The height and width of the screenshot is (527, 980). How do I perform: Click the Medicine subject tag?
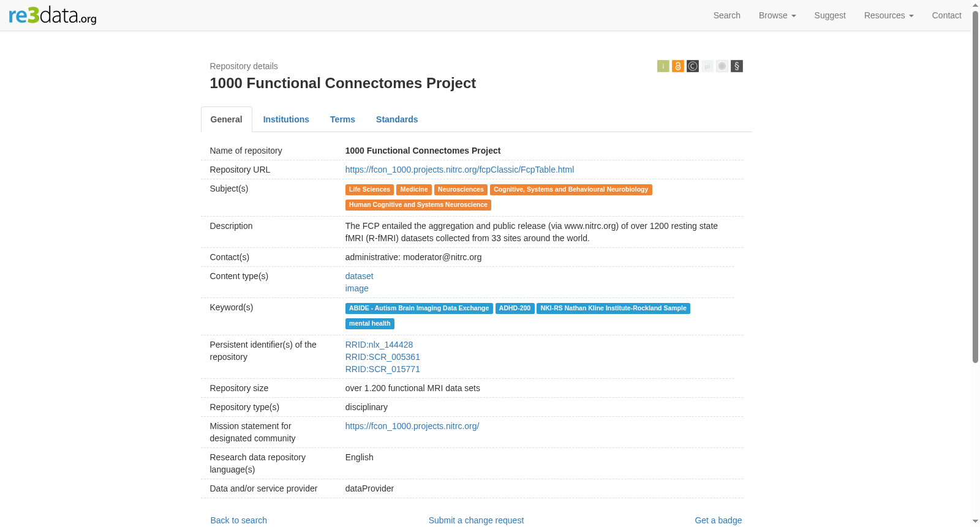[414, 190]
